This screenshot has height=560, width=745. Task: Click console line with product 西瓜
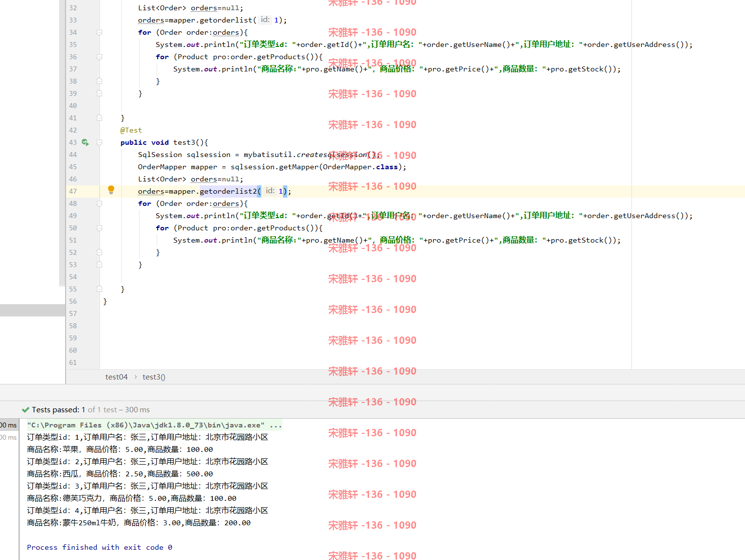[x=120, y=474]
